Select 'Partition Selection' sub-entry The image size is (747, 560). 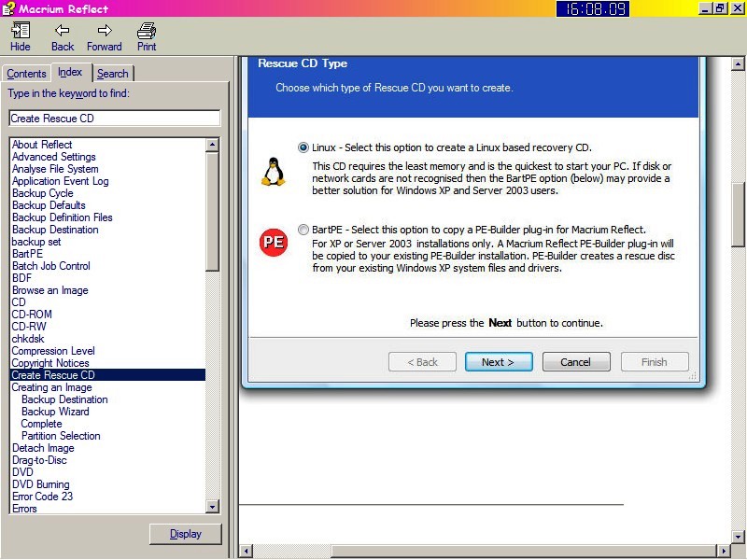tap(61, 436)
